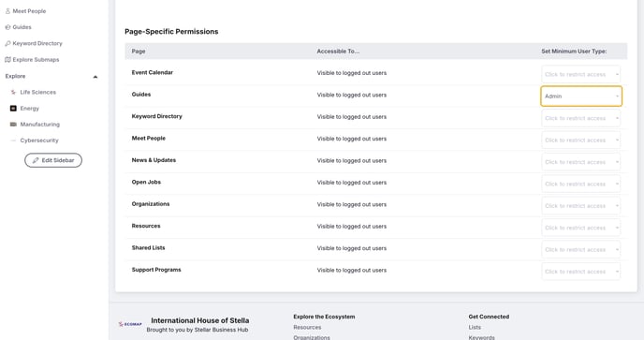Screen dimensions: 644x340
Task: Click Resources row label in table
Action: [x=146, y=226]
